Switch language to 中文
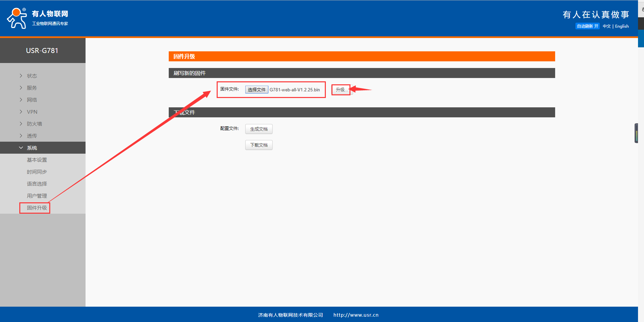 606,26
